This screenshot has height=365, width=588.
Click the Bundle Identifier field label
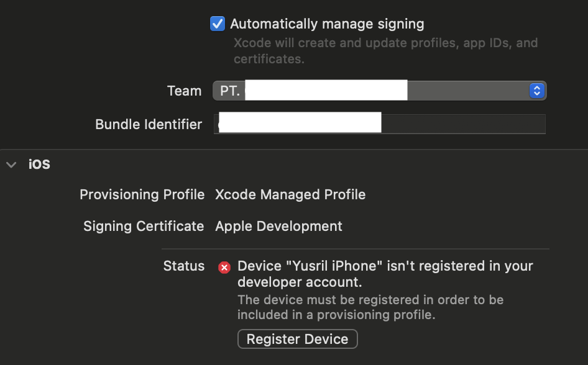click(149, 124)
